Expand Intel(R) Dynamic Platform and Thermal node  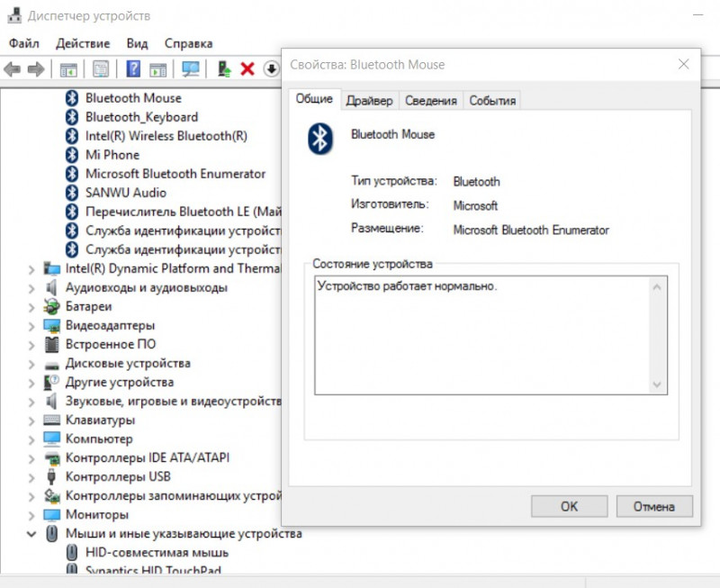31,269
